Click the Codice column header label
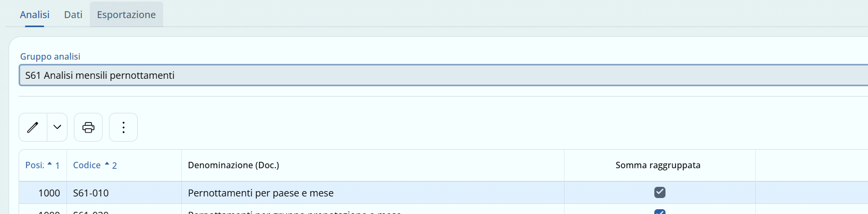Viewport: 868px width, 214px height. pyautogui.click(x=87, y=166)
